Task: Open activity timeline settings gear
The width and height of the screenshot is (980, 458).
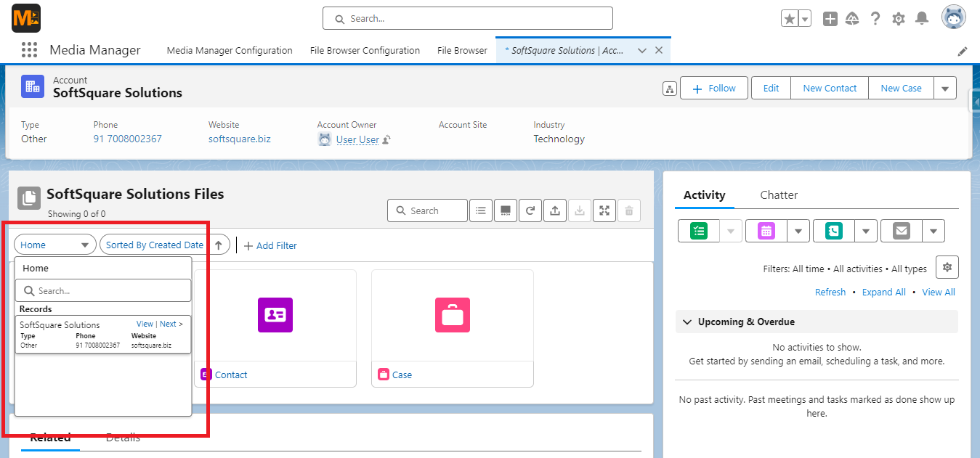Action: (947, 267)
